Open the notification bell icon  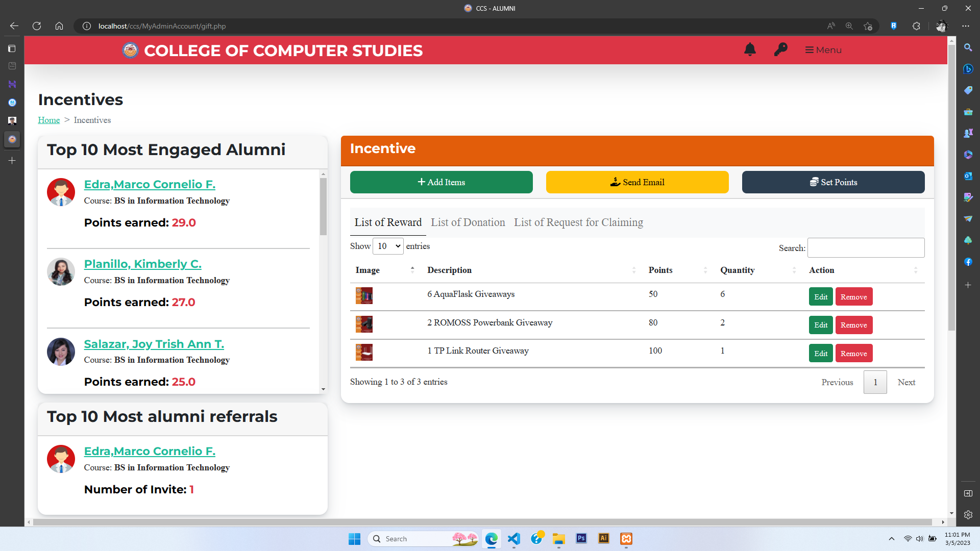[750, 49]
